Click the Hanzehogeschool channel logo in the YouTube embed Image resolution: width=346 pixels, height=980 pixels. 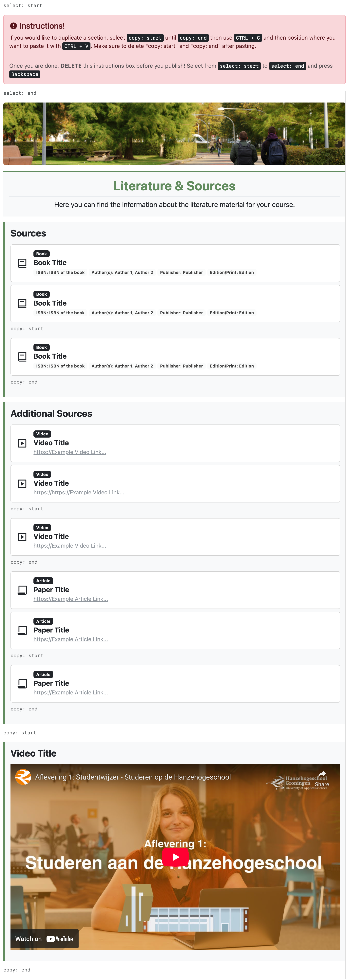pos(23,777)
